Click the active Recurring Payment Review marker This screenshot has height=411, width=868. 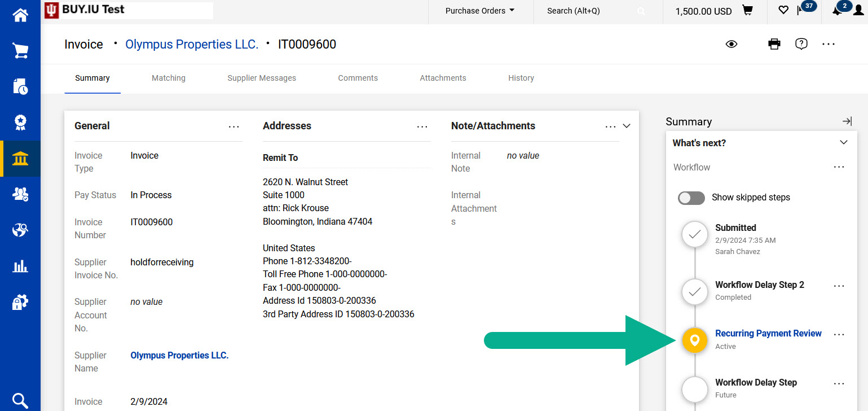[x=695, y=340]
